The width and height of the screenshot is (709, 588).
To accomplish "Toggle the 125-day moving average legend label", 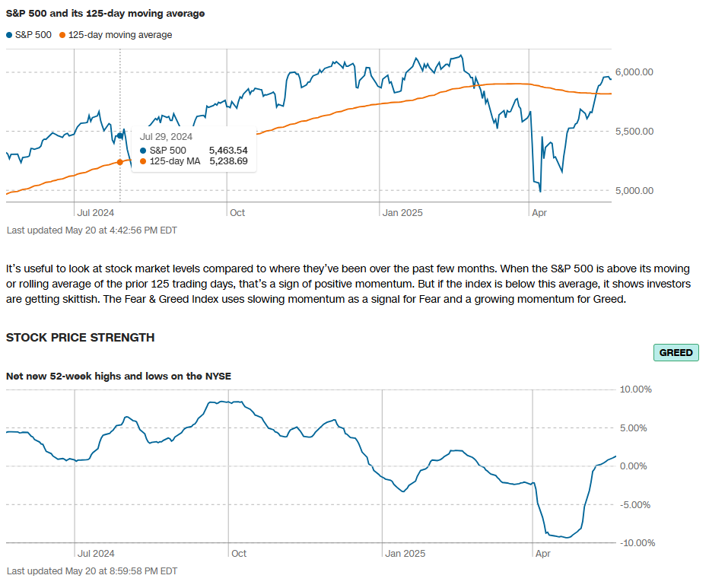I will tap(120, 35).
